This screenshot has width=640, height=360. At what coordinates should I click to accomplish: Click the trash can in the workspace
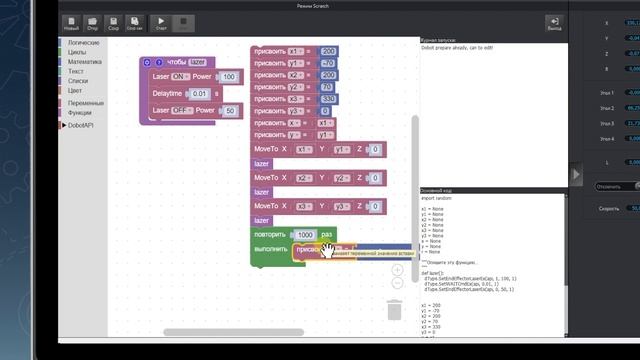pyautogui.click(x=394, y=310)
